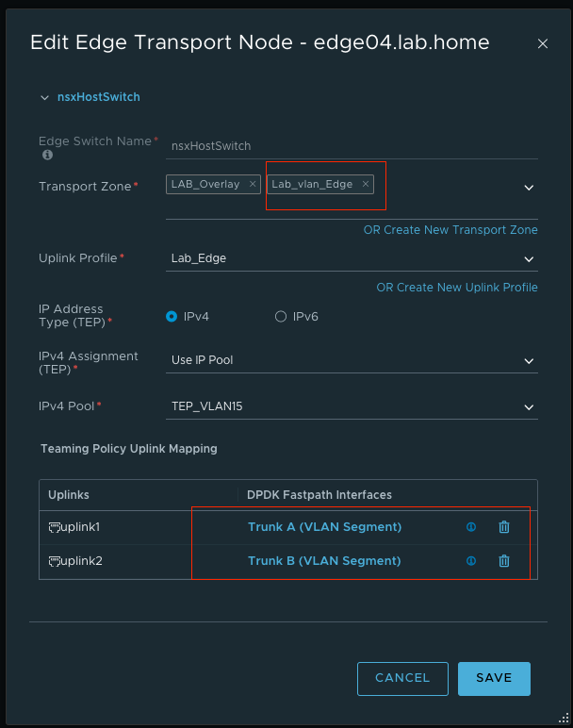Viewport: 573px width, 728px height.
Task: Select the IPv4 address type
Action: pyautogui.click(x=172, y=317)
